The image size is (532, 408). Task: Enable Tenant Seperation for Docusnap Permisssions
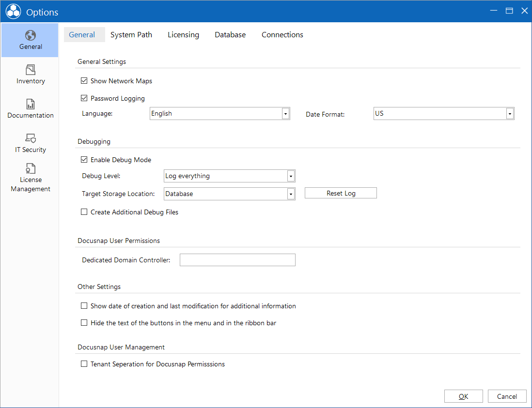click(84, 364)
